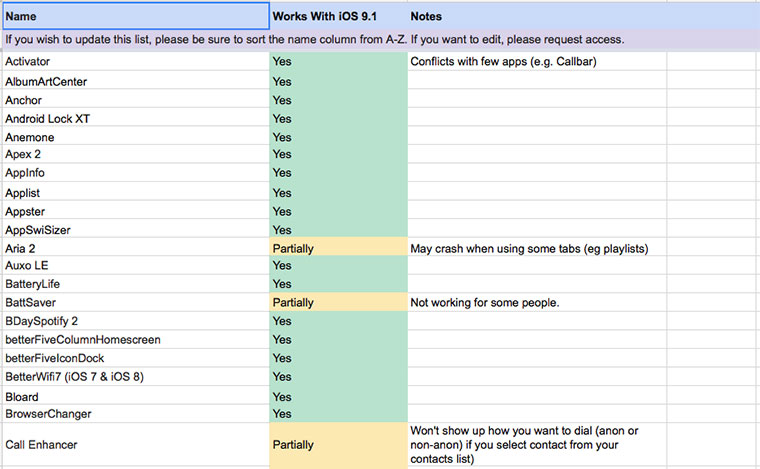760x469 pixels.
Task: Select the Name header cell
Action: [x=136, y=16]
